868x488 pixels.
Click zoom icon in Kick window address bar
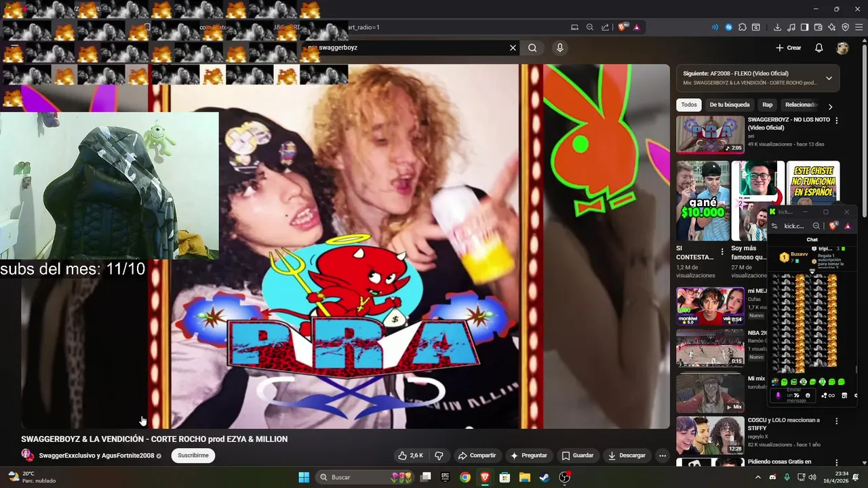[x=816, y=226]
